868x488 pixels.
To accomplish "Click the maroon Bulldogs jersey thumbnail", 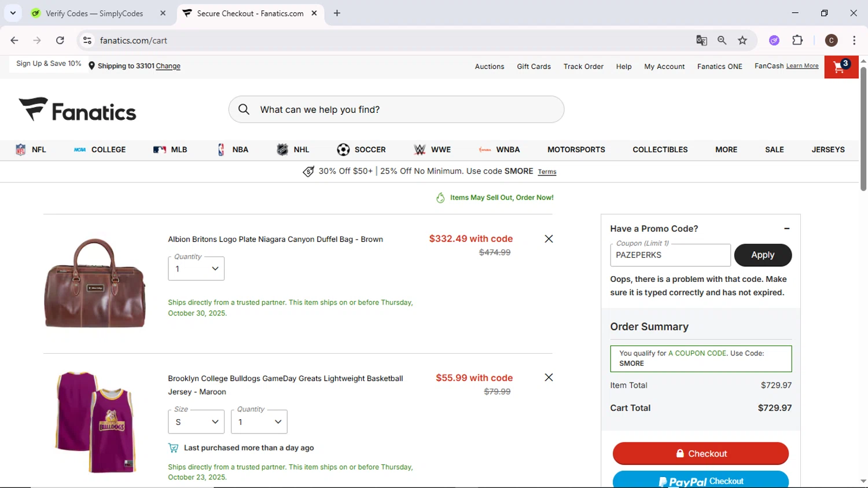I will pyautogui.click(x=96, y=423).
